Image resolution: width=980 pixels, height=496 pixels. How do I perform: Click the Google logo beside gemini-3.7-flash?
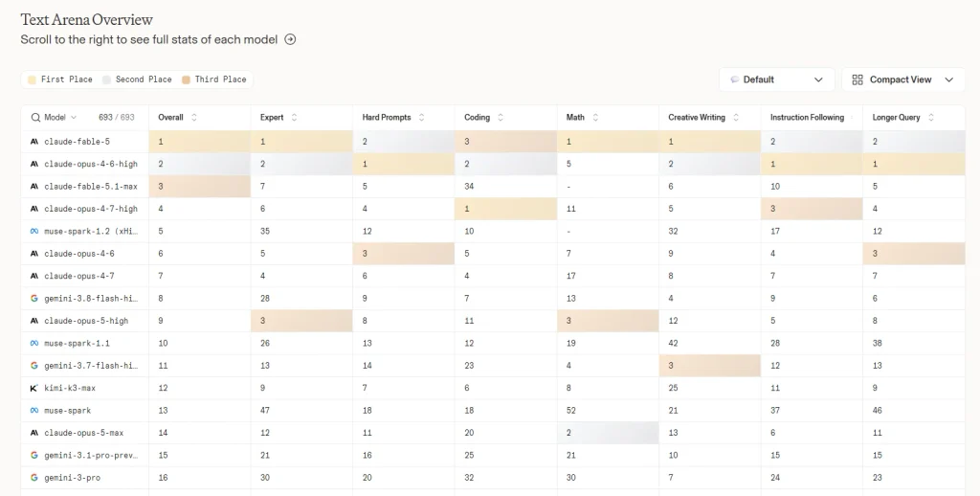(34, 365)
